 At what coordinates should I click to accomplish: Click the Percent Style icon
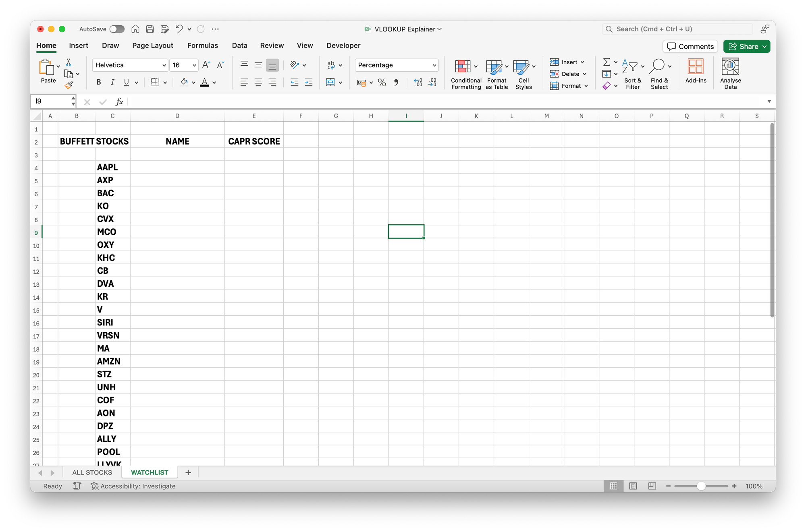click(382, 83)
